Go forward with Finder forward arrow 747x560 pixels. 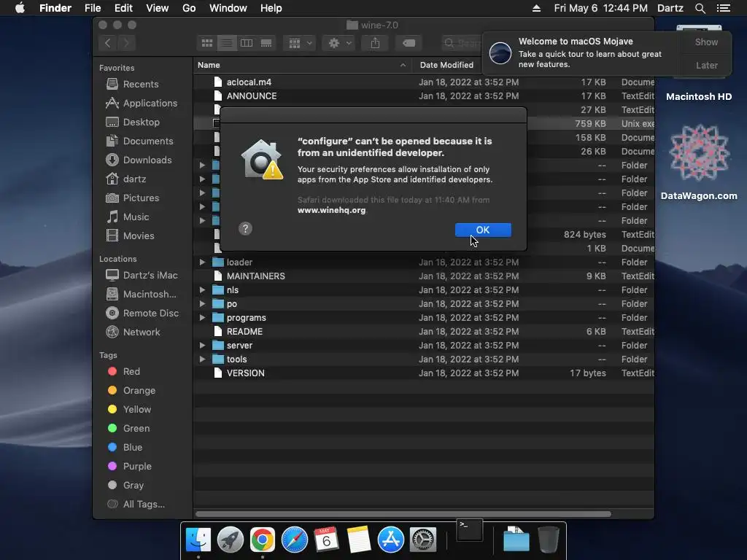[x=126, y=43]
